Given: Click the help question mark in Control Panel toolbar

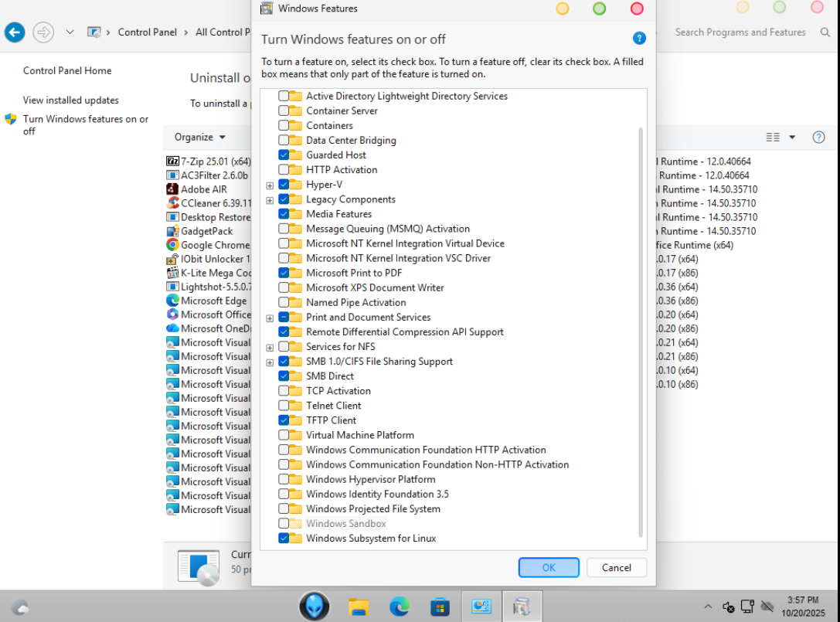Looking at the screenshot, I should click(x=818, y=138).
